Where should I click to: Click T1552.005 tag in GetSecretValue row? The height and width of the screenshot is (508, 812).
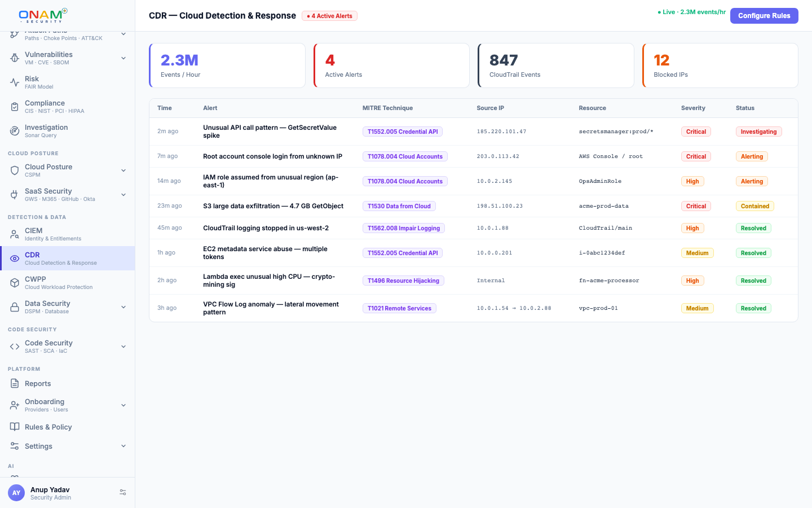click(x=403, y=132)
